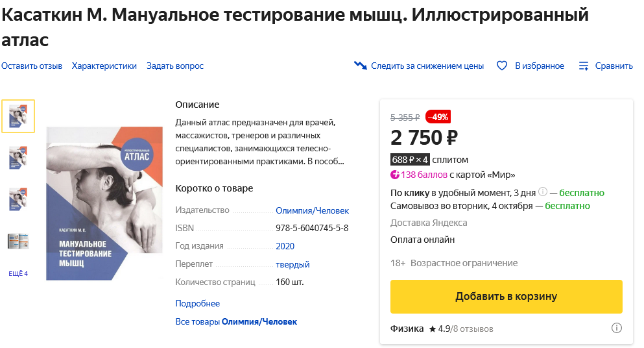Expand more photos via 'ЕЩЁ 4'
Screen dimensions: 644x348
point(18,273)
